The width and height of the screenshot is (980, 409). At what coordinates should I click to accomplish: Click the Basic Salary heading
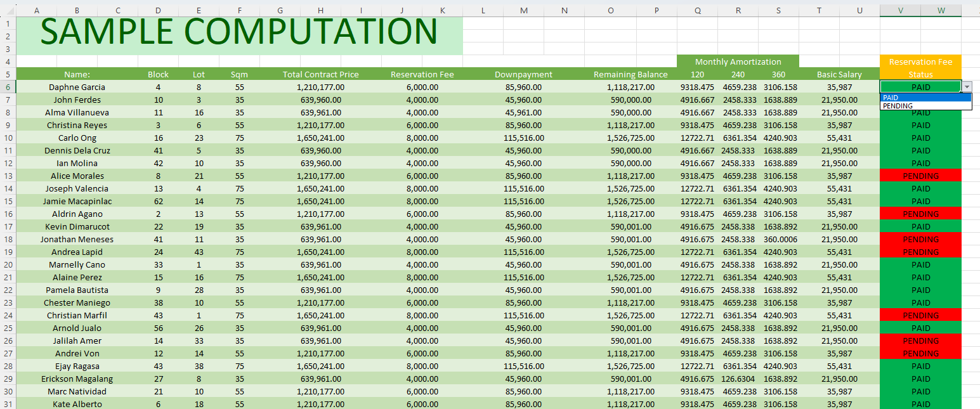(839, 74)
